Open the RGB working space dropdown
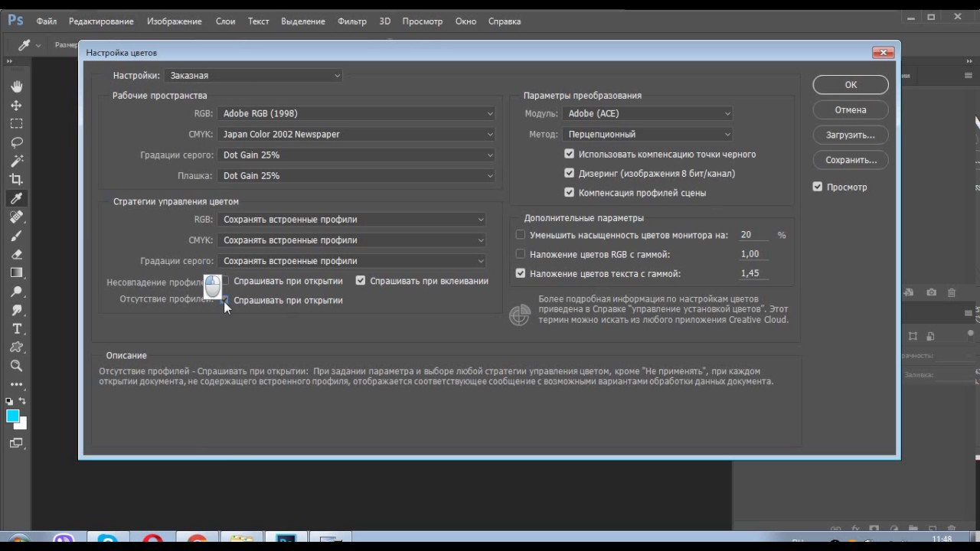This screenshot has height=551, width=980. (x=357, y=113)
